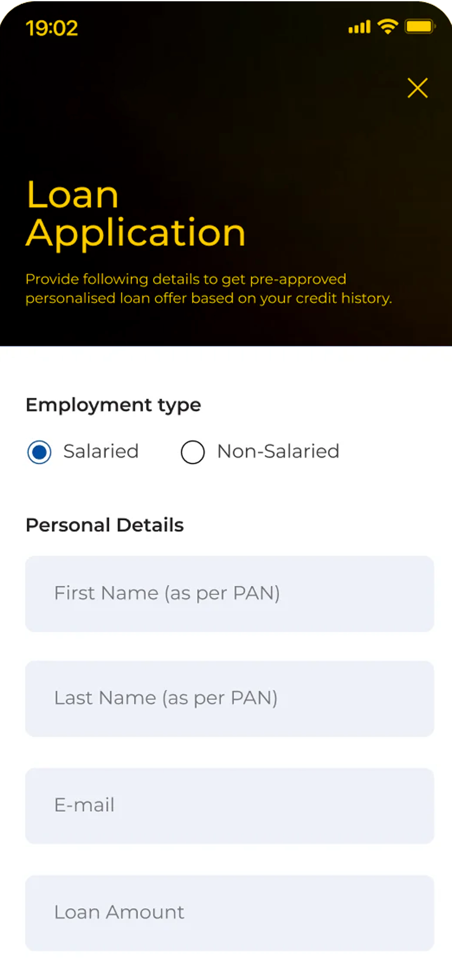Screen dimensions: 452x980
Task: Choose the Non-Salaried radio button
Action: 193,452
